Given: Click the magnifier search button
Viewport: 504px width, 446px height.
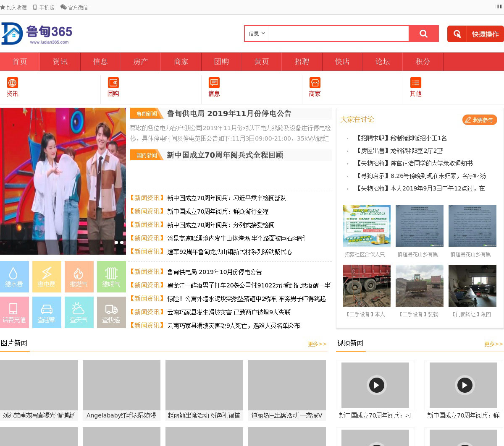Looking at the screenshot, I should click(423, 34).
